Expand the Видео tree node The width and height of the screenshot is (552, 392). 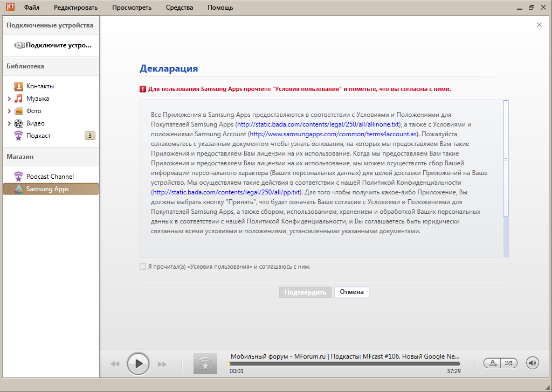(9, 123)
